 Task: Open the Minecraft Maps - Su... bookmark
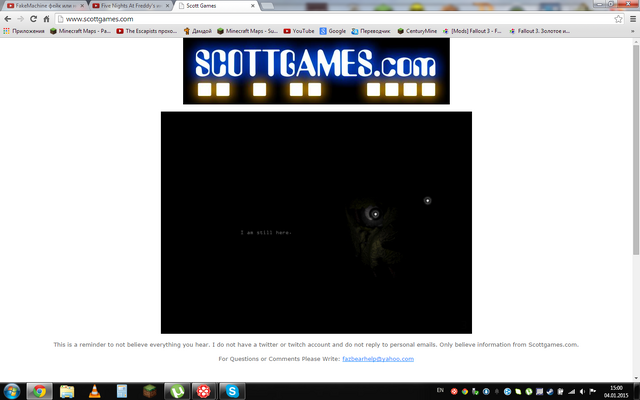(x=247, y=31)
